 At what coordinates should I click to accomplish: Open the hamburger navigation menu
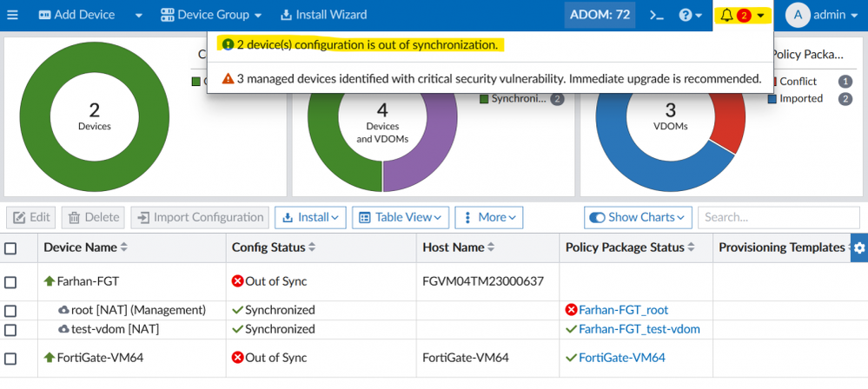[x=12, y=15]
